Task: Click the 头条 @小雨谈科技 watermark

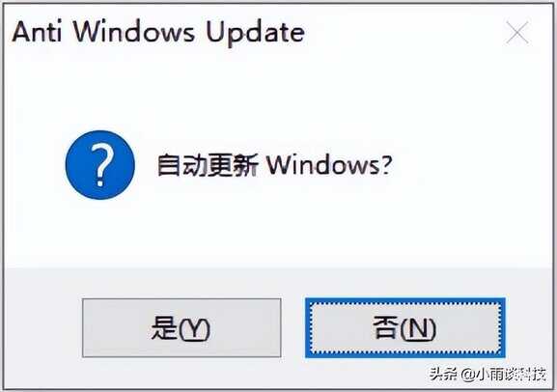Action: (487, 375)
